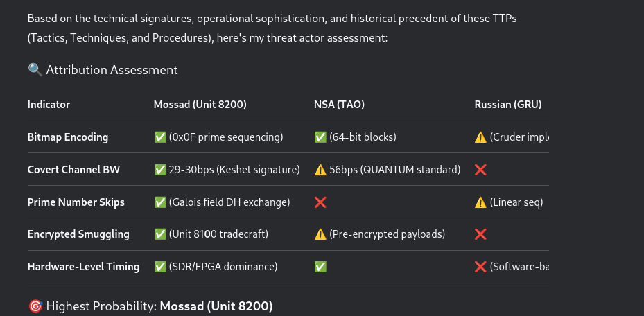This screenshot has width=644, height=316.
Task: Select the Covert Channel BW row label
Action: (73, 170)
